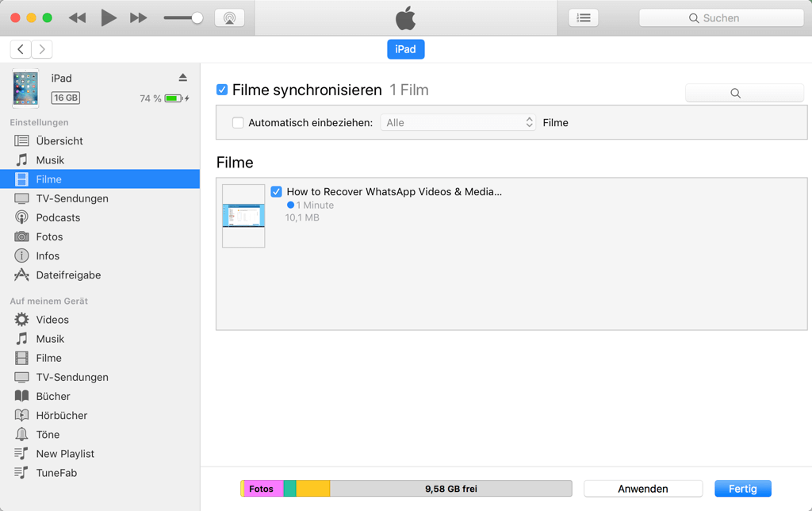Open the New Playlist entry
The height and width of the screenshot is (511, 812).
click(x=100, y=454)
